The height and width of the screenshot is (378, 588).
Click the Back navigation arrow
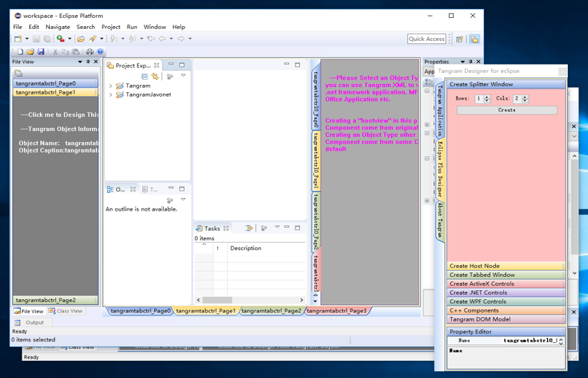tap(162, 39)
